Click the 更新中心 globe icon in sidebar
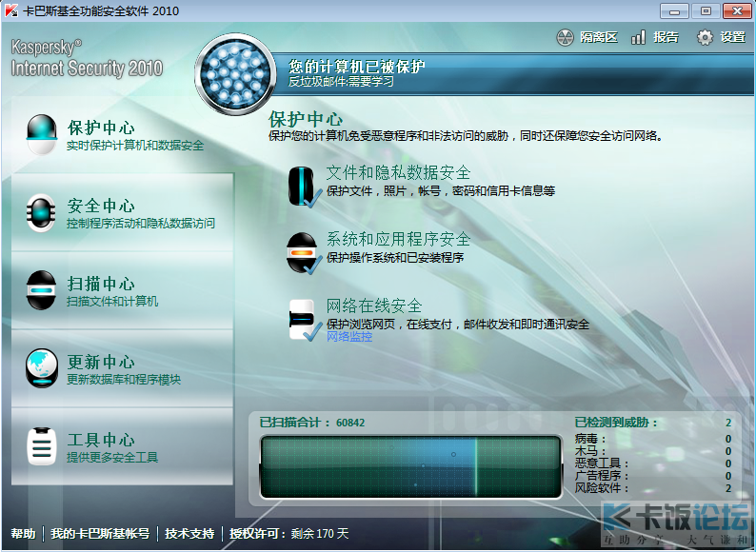 pos(42,369)
